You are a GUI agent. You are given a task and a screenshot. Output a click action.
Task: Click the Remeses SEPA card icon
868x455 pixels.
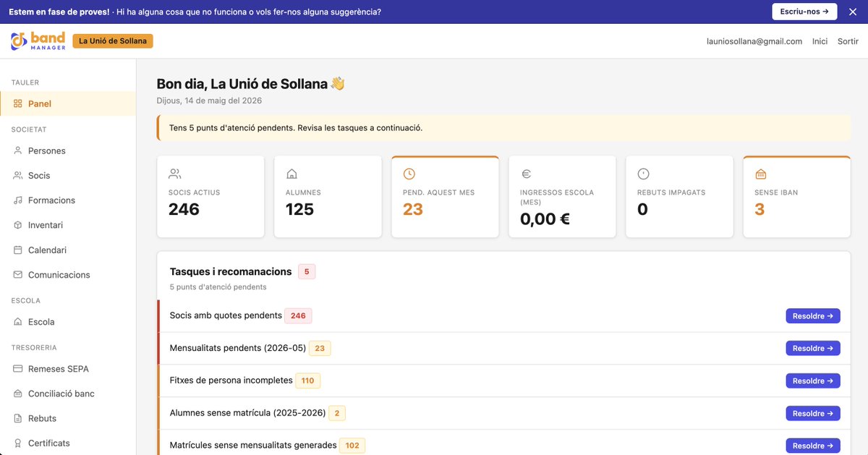coord(18,369)
